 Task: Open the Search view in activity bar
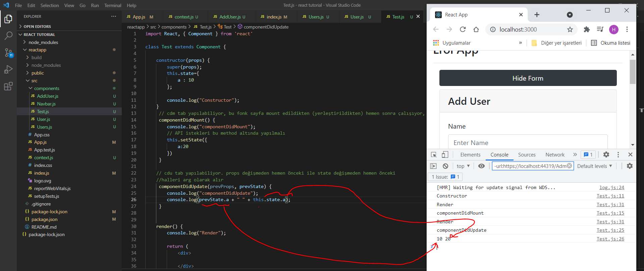(x=8, y=36)
